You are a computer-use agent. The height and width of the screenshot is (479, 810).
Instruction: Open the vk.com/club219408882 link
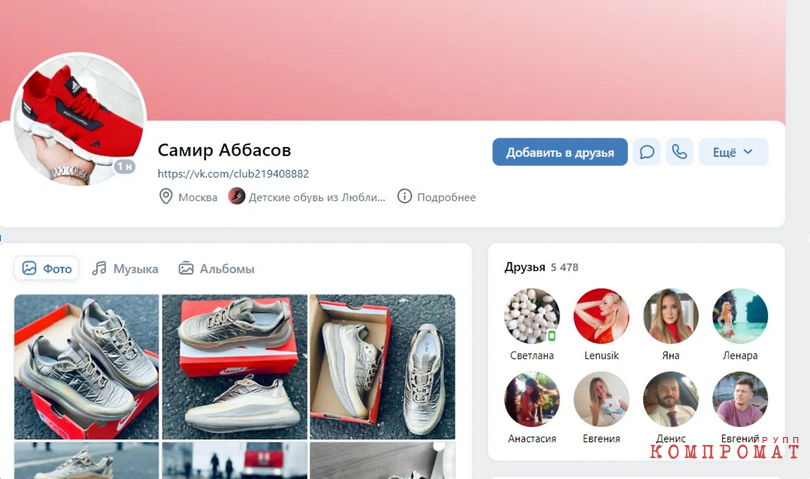click(x=233, y=174)
